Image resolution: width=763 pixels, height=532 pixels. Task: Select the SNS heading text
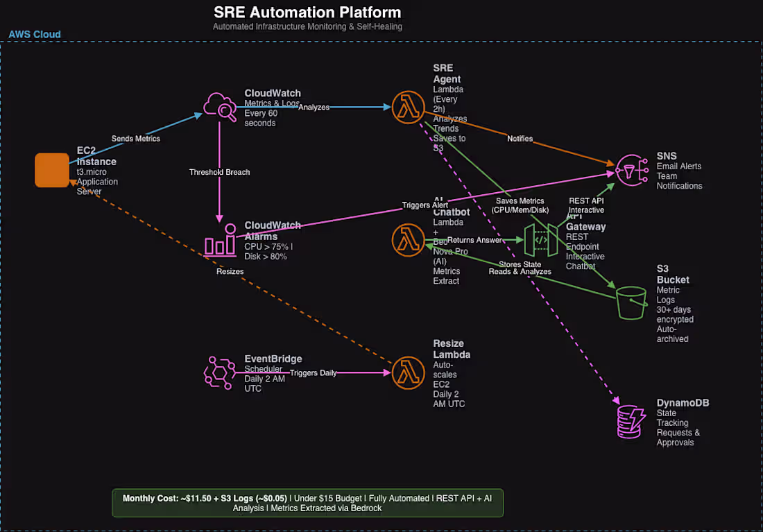pyautogui.click(x=666, y=156)
